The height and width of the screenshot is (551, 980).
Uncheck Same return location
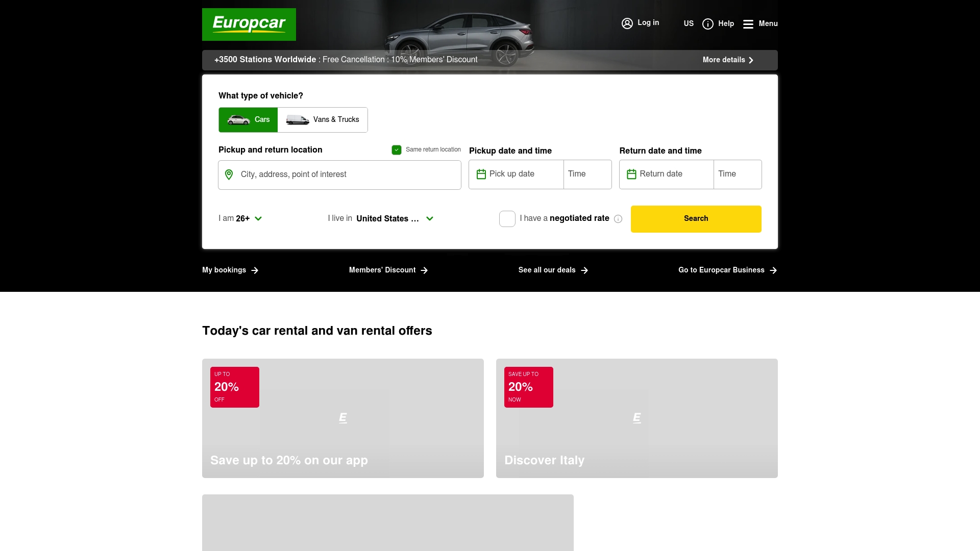point(397,149)
